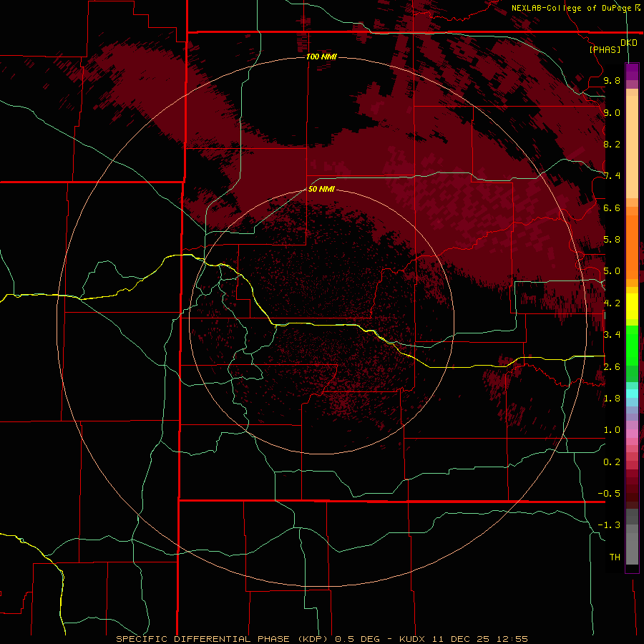Screen dimensions: 644x644
Task: Click the "[PHAS]" legend header
Action: pos(605,49)
